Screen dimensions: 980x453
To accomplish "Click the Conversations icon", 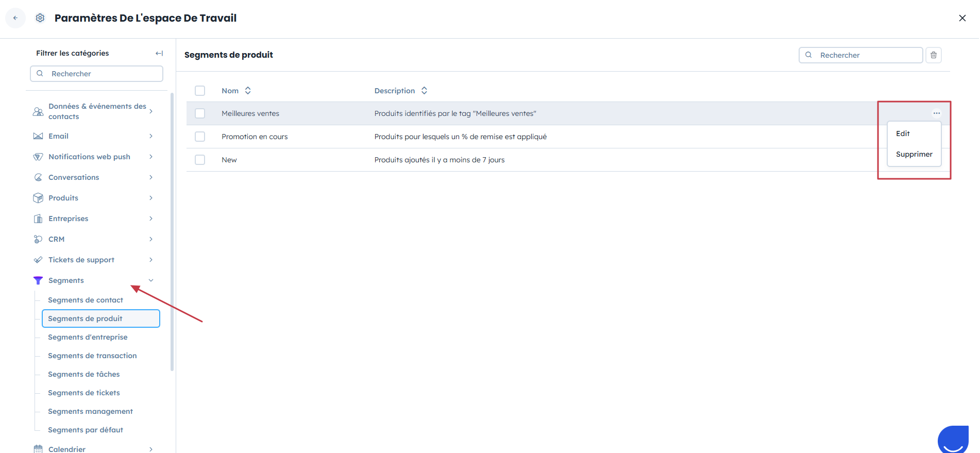I will tap(38, 177).
